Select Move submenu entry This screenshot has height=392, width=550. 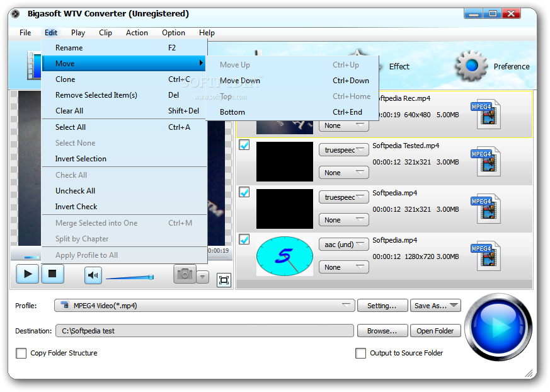tap(124, 64)
